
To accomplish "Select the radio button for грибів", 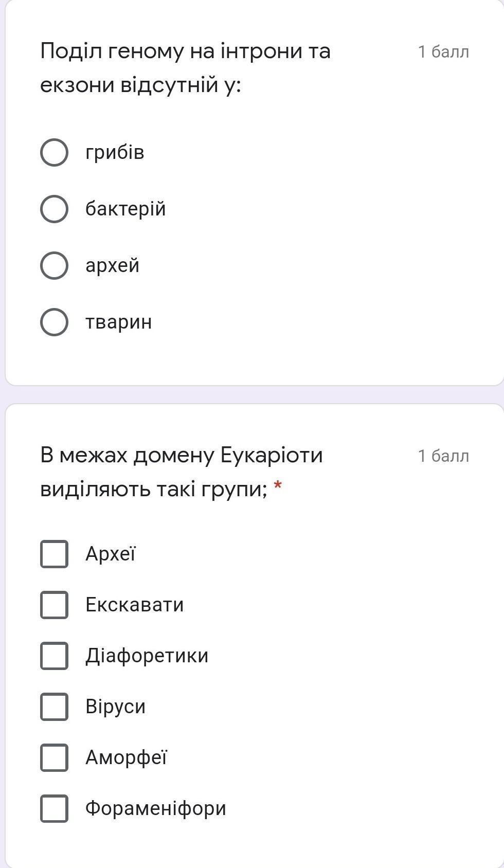I will (54, 153).
